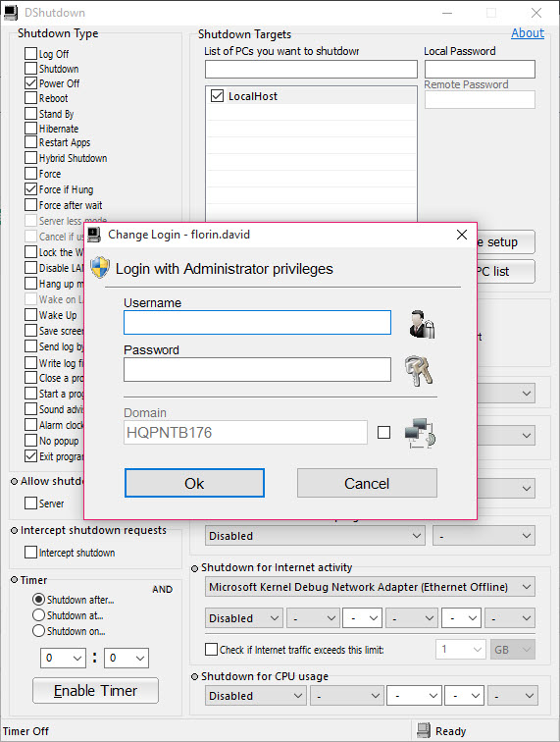Close the Change Login dialog
The height and width of the screenshot is (742, 560).
click(462, 235)
